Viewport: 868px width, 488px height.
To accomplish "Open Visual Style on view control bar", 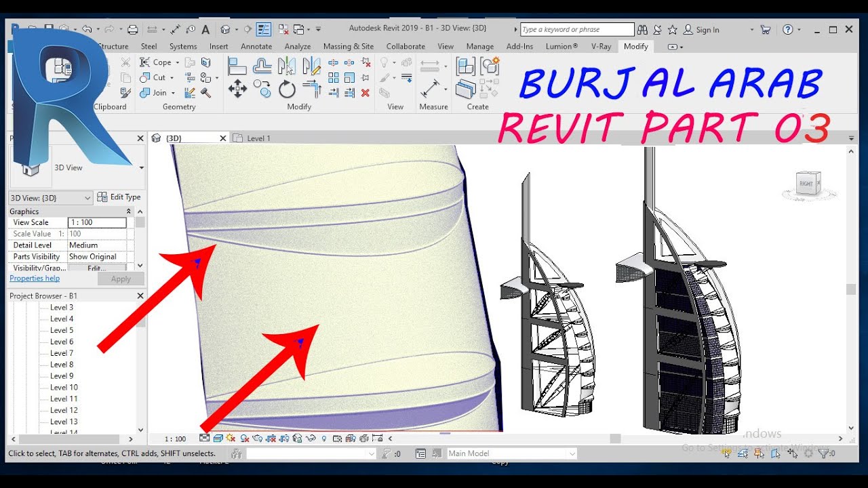I will click(218, 438).
